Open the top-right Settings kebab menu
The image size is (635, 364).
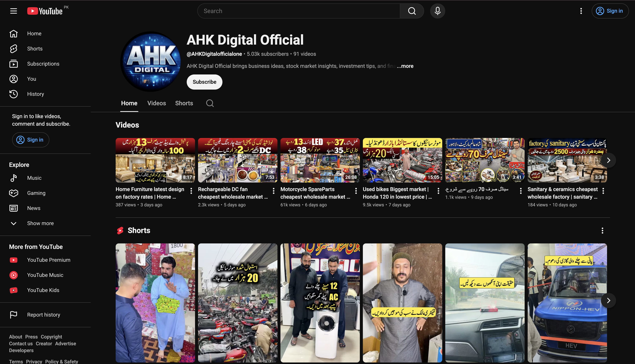click(581, 11)
